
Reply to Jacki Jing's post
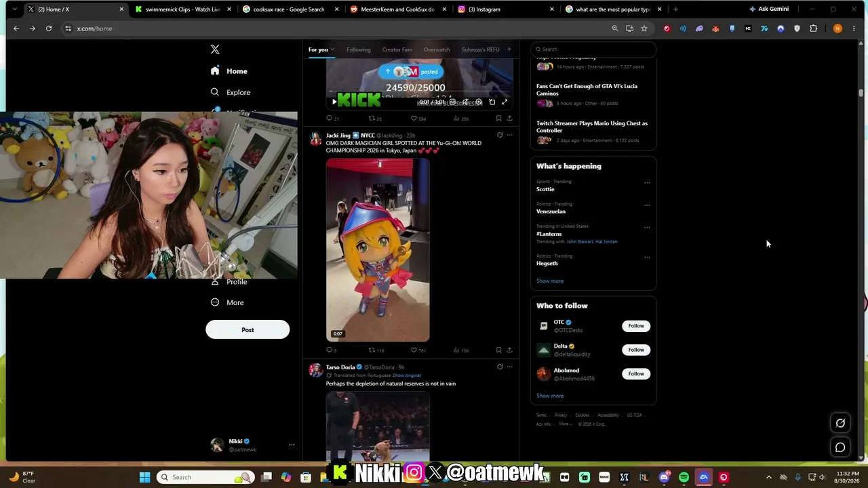(330, 350)
